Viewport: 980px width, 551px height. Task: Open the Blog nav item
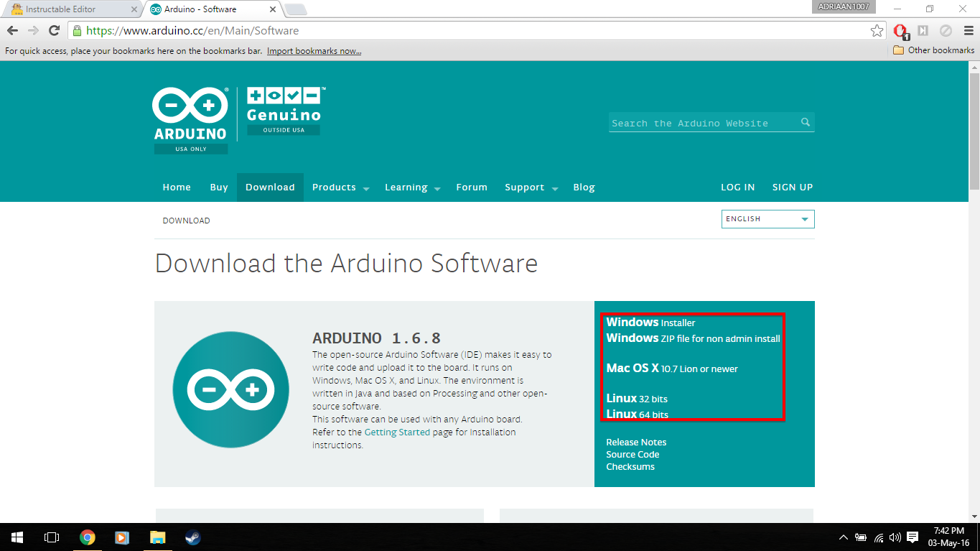click(x=584, y=187)
